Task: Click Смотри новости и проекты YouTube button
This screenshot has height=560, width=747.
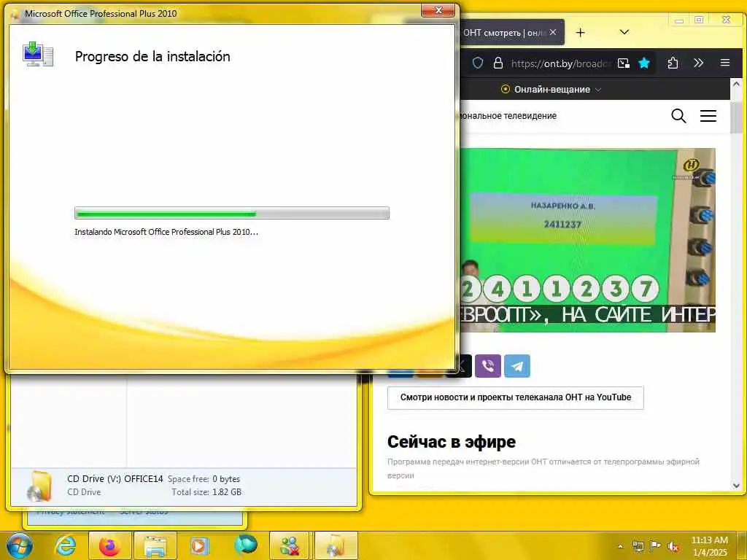Action: [x=516, y=397]
